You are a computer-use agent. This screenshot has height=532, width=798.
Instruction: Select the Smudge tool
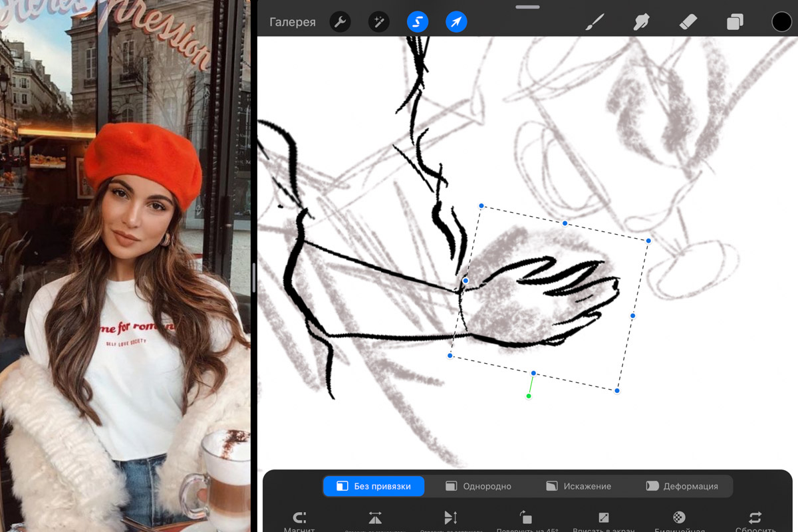[x=641, y=23]
